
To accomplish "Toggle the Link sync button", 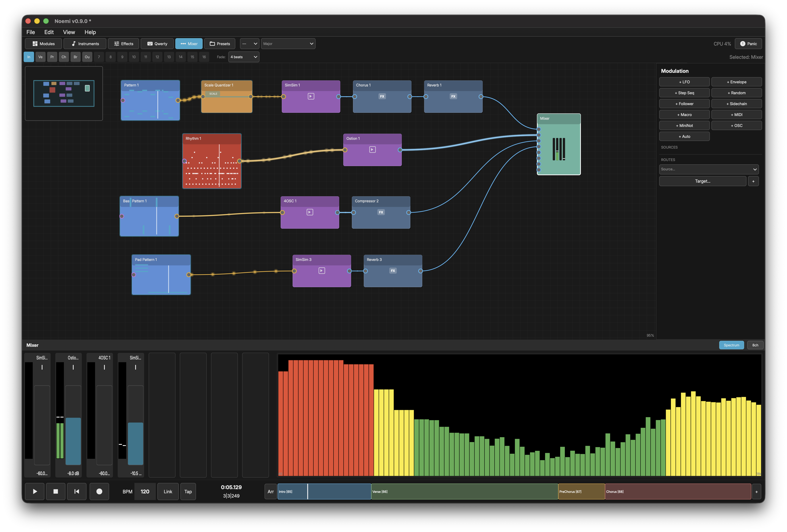I will coord(168,491).
